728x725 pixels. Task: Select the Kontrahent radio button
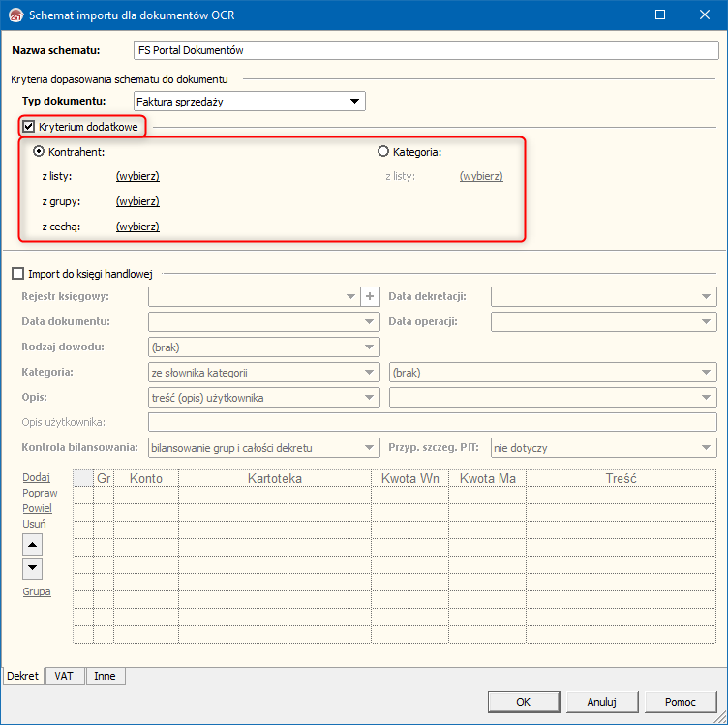(39, 151)
